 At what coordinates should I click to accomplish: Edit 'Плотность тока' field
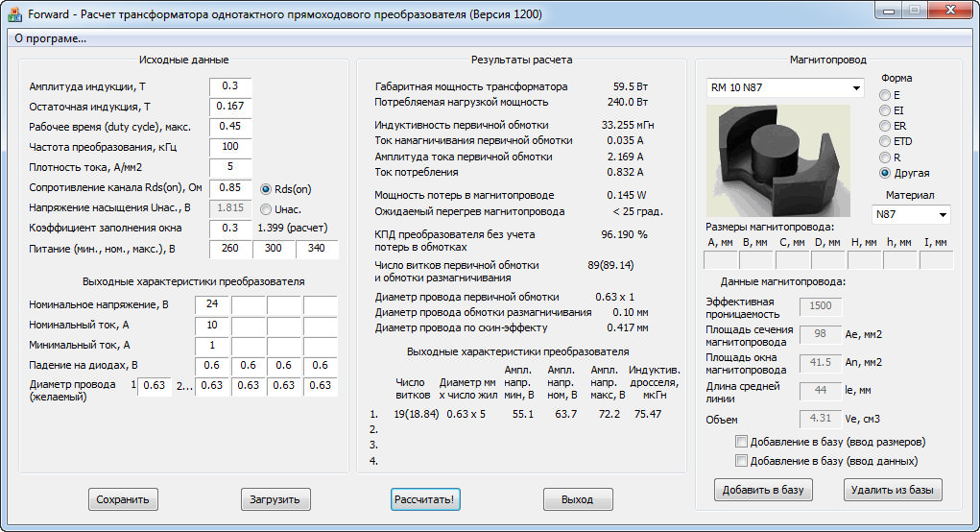coord(230,167)
